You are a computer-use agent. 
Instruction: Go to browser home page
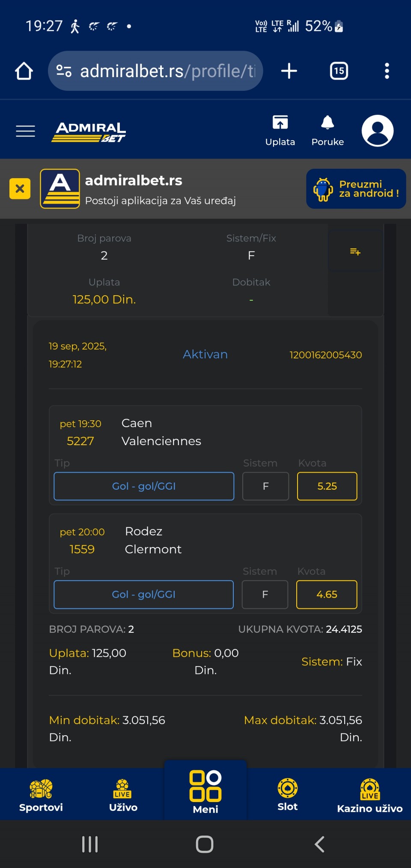point(24,71)
